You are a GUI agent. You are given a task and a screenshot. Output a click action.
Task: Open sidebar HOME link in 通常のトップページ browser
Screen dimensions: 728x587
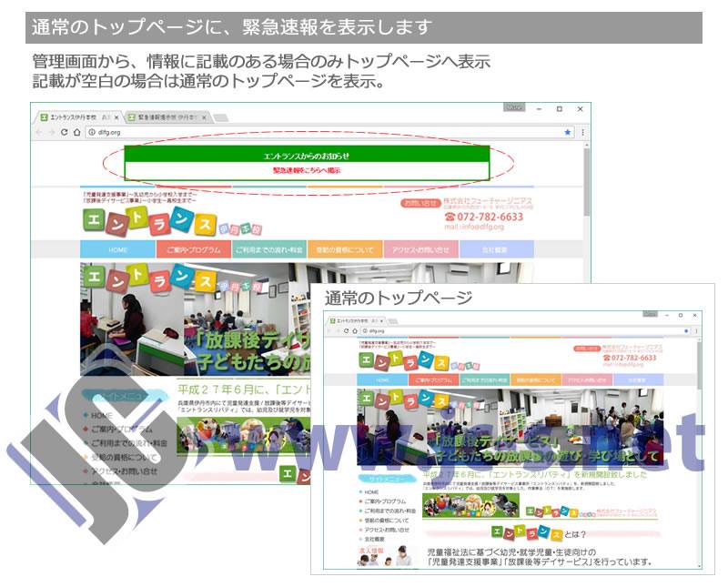pos(371,492)
